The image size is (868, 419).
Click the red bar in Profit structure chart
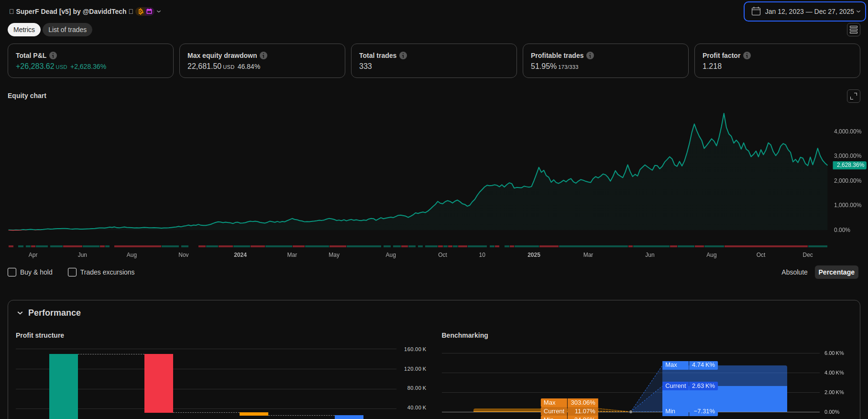(x=159, y=383)
